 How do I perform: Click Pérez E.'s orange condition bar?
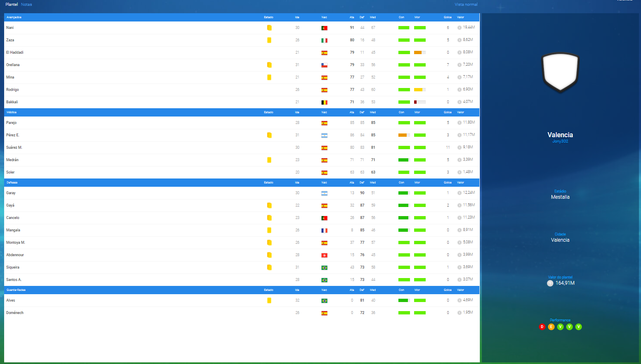404,135
